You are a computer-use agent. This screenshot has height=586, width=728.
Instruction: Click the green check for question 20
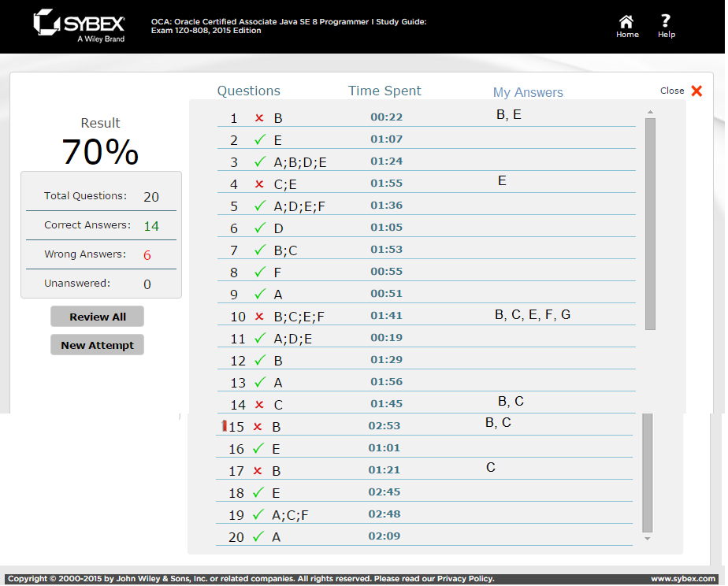(258, 536)
